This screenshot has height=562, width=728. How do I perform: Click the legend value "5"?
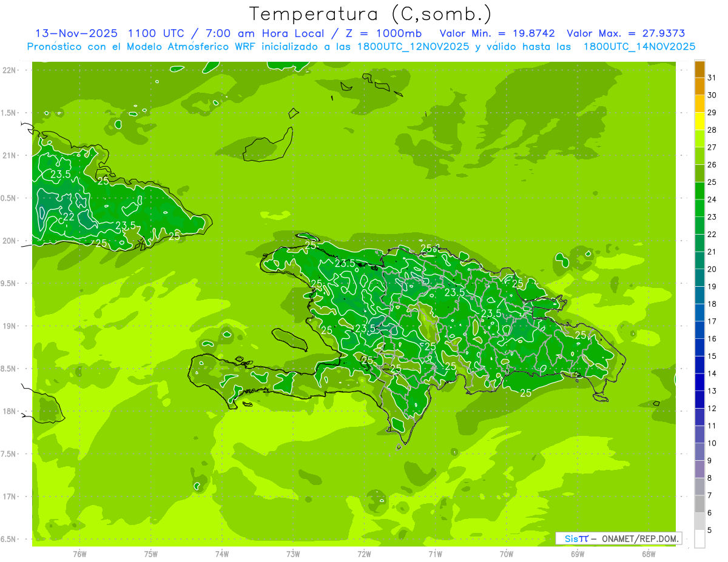[710, 530]
